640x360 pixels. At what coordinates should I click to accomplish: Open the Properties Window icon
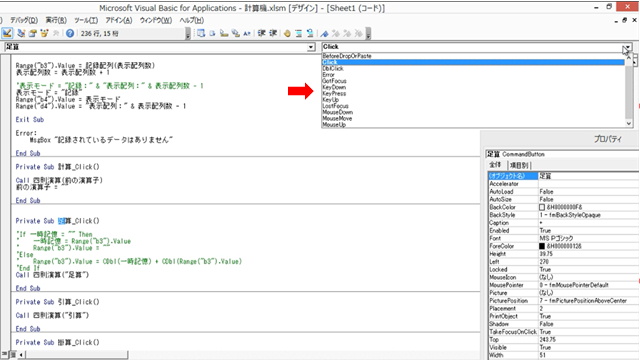tap(33, 33)
